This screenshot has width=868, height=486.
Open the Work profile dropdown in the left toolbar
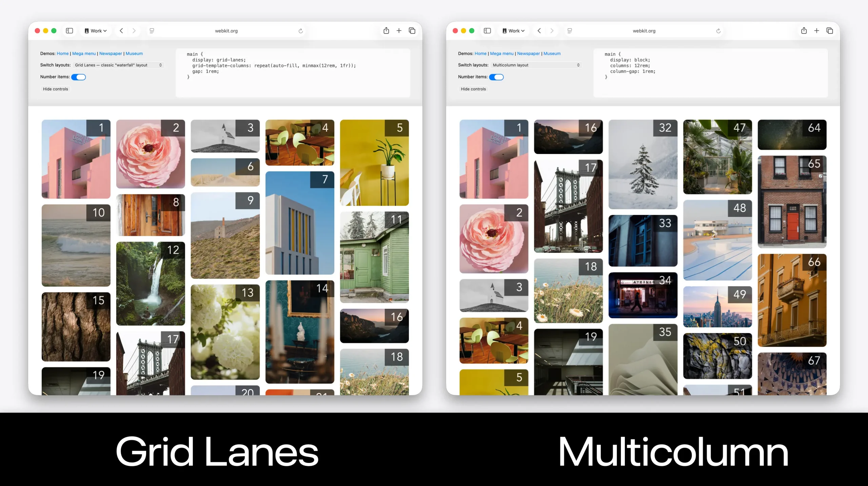pos(95,31)
